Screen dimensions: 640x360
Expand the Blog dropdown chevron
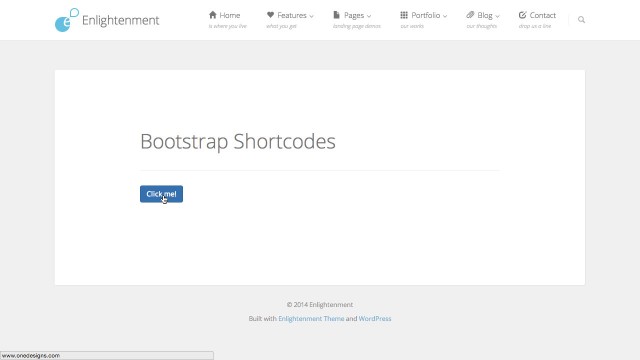[497, 16]
